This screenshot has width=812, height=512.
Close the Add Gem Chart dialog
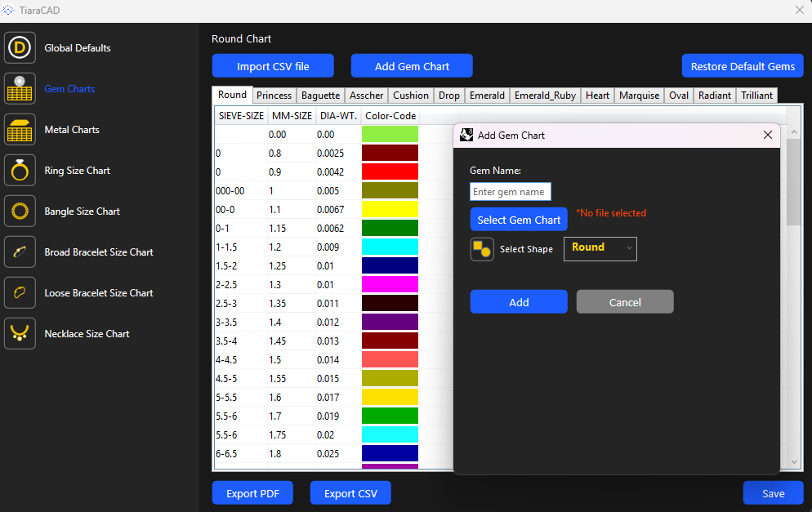767,135
